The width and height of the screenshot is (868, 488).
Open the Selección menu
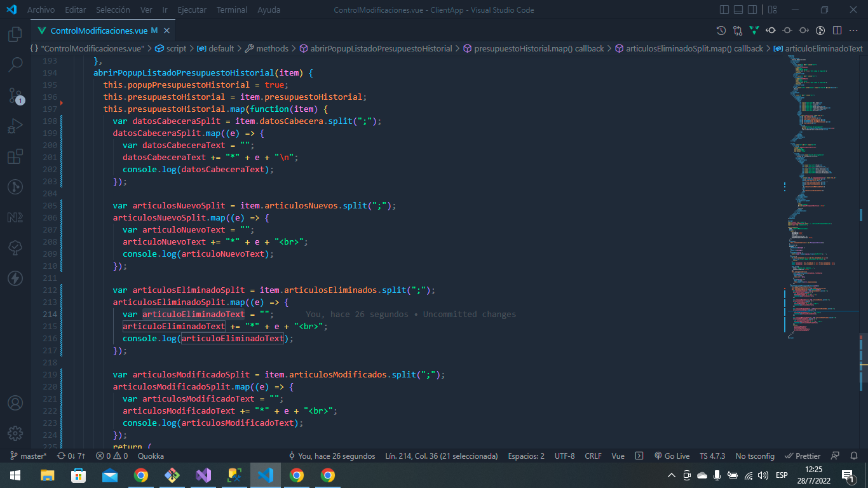pyautogui.click(x=113, y=10)
